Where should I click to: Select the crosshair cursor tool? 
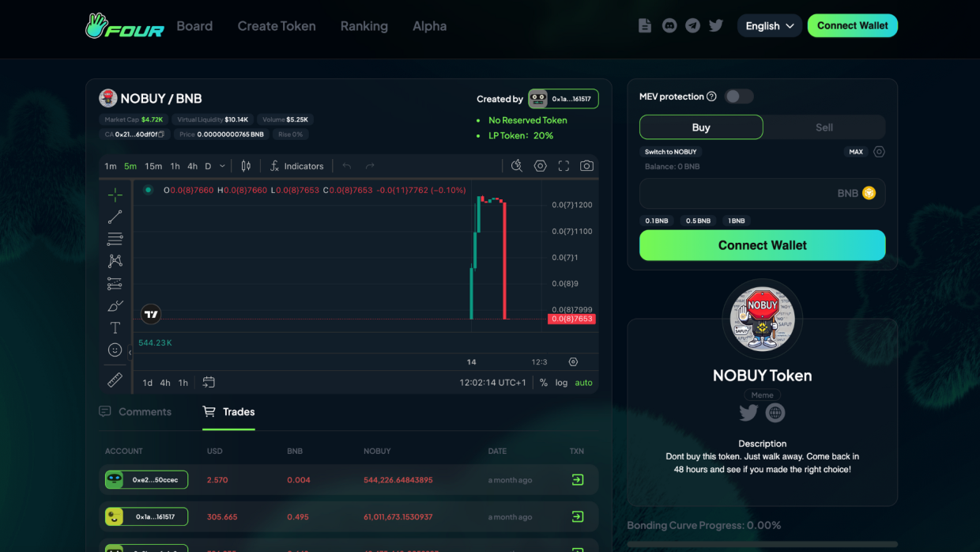[115, 195]
